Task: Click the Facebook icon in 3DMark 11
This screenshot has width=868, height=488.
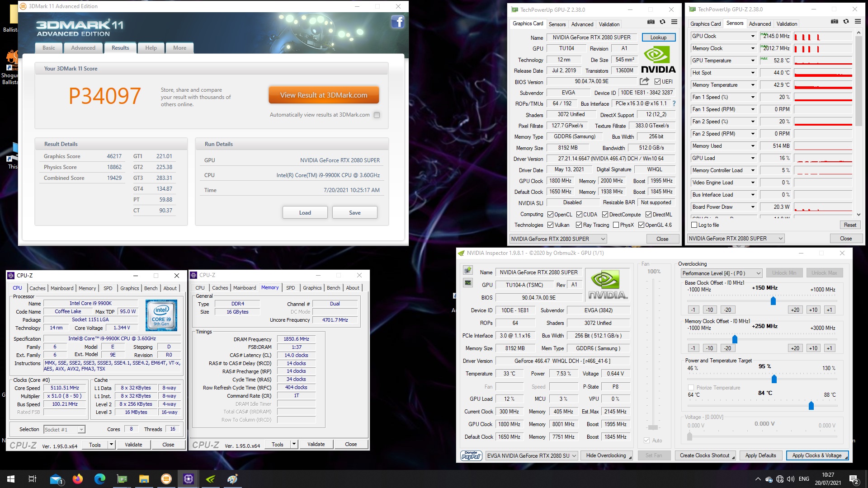Action: click(397, 21)
